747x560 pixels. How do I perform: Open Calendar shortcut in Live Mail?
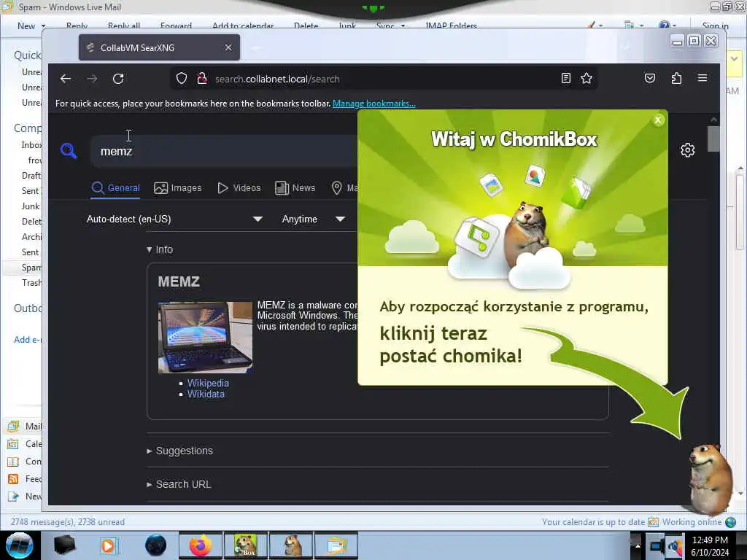pyautogui.click(x=13, y=444)
